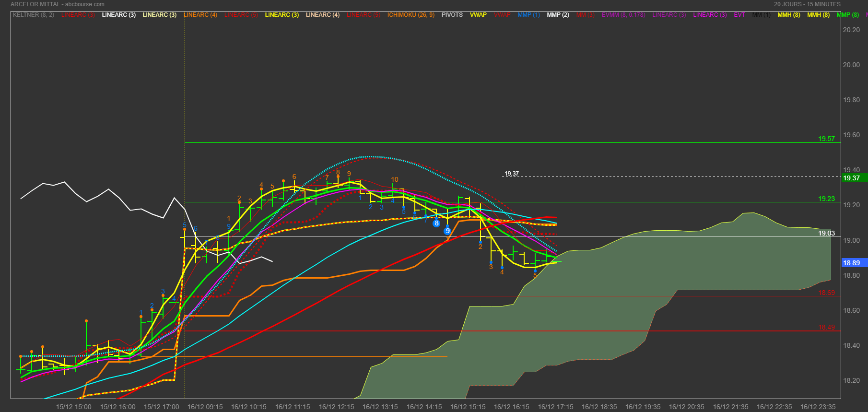868x412 pixels.
Task: Click the red 18.49 support level label
Action: (x=826, y=328)
